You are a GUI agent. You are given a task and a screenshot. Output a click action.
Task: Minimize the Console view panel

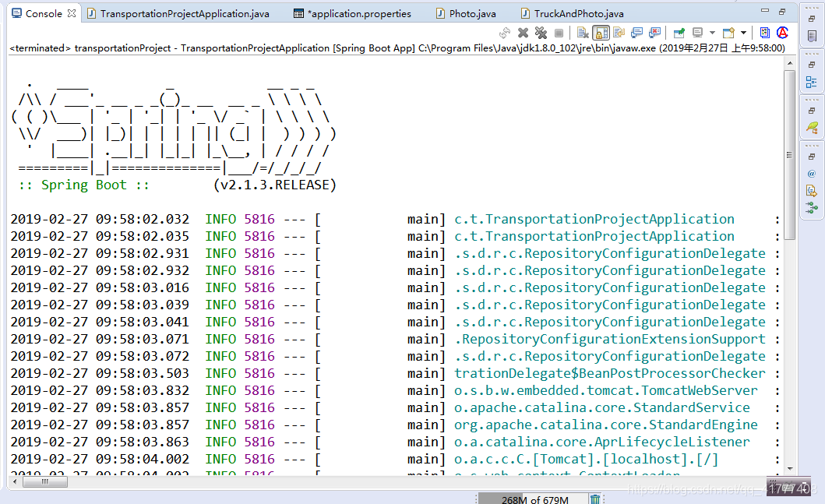(765, 11)
